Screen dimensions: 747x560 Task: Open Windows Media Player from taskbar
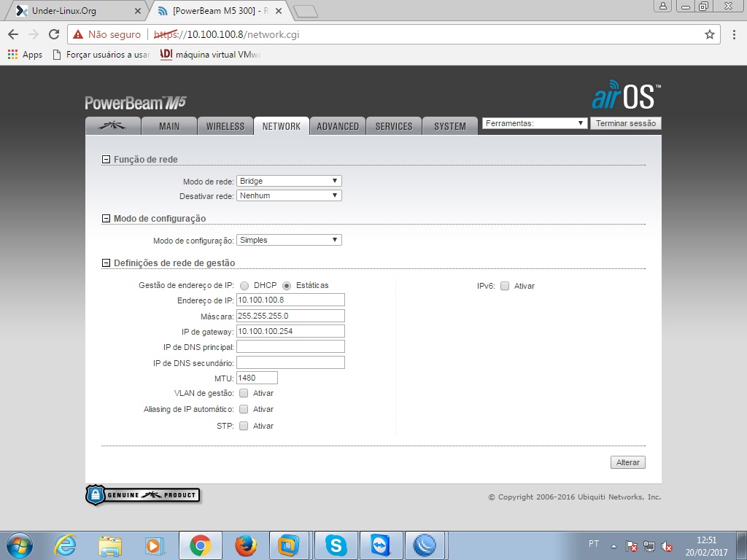pyautogui.click(x=155, y=545)
